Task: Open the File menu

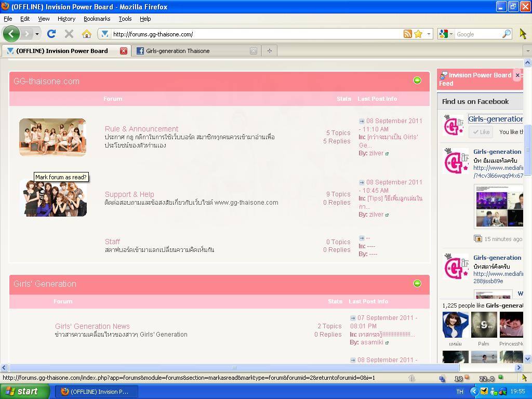Action: click(x=8, y=19)
